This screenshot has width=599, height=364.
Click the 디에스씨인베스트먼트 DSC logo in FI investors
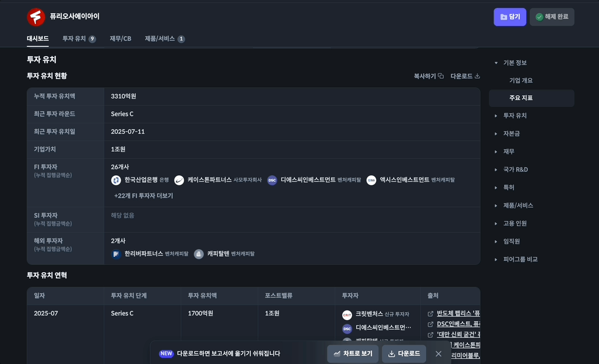tap(272, 180)
